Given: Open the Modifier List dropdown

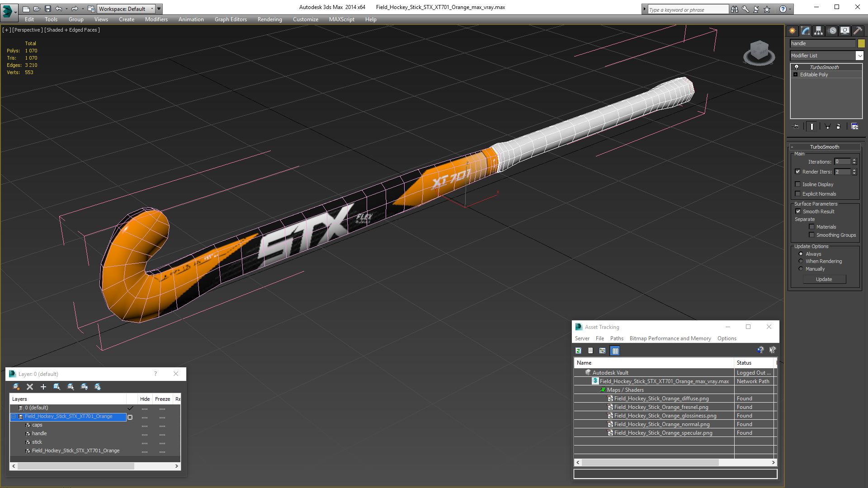Looking at the screenshot, I should [x=859, y=56].
